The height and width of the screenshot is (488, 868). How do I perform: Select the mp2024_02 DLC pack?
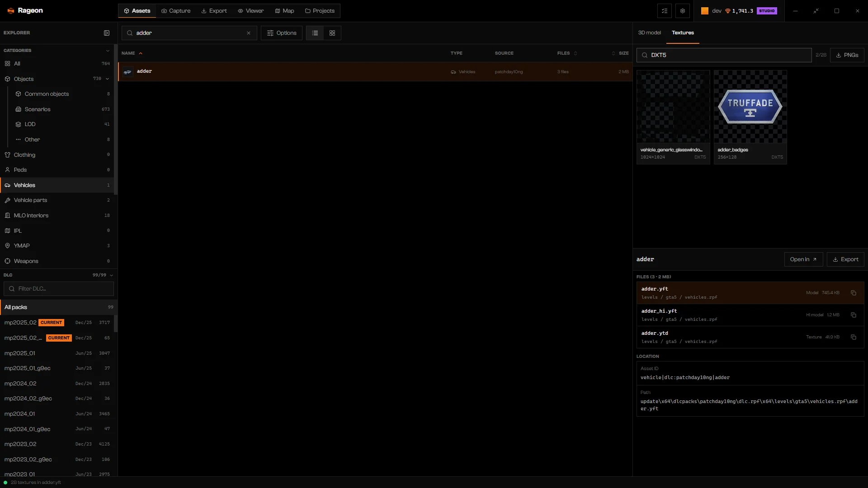(x=57, y=384)
